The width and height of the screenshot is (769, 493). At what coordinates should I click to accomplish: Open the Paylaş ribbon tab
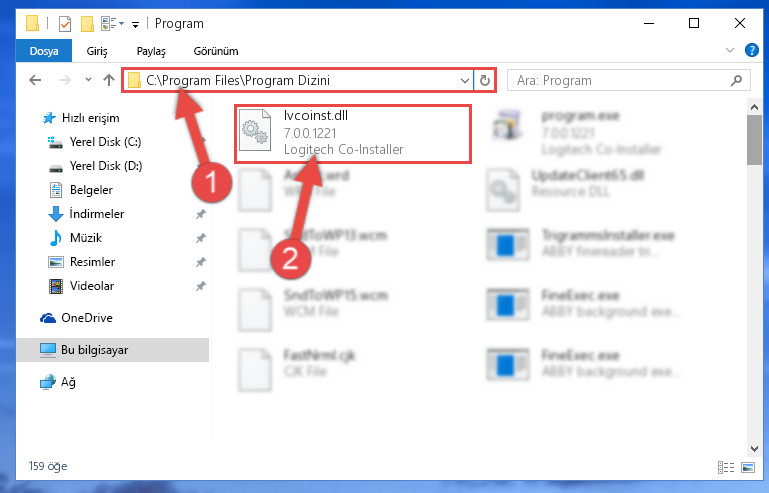click(x=151, y=51)
